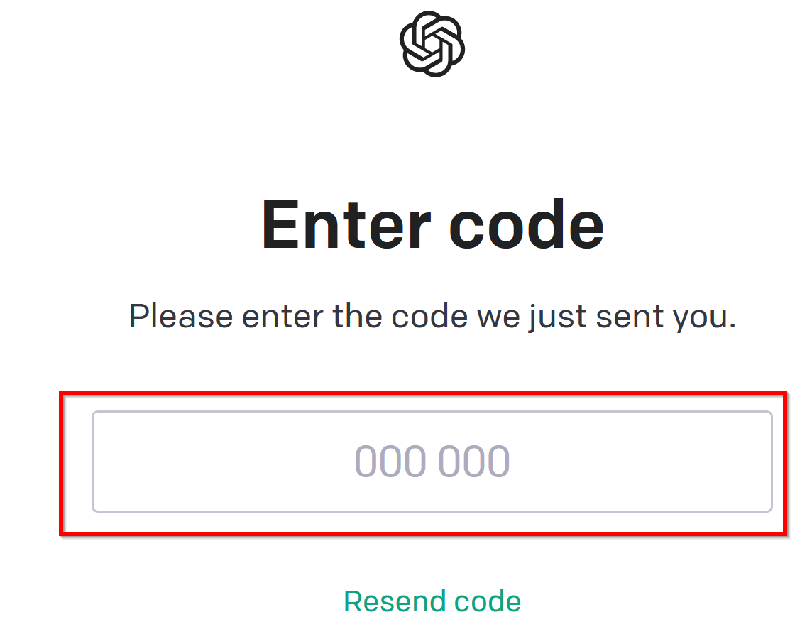Open the OpenAI logo icon
This screenshot has height=644, width=812.
[x=432, y=44]
